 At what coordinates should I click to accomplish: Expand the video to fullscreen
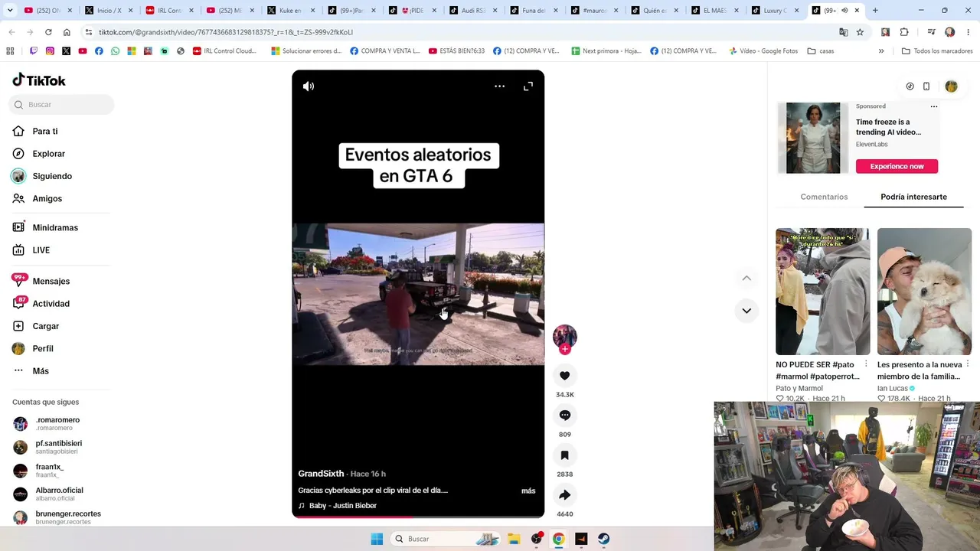(x=528, y=86)
